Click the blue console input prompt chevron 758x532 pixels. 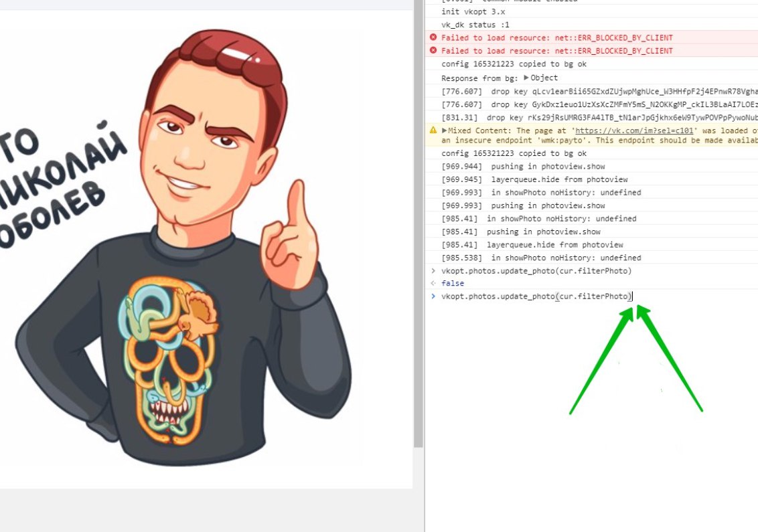pyautogui.click(x=433, y=296)
